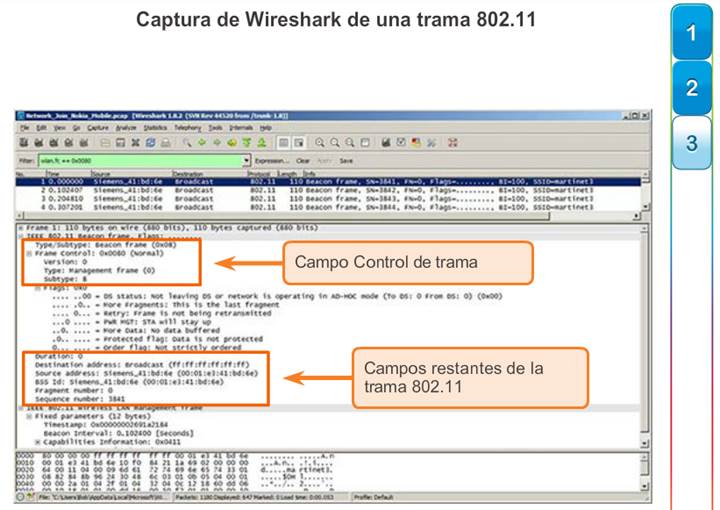Collapse the Flags: 0x0 node
720x510 pixels.
coord(38,288)
